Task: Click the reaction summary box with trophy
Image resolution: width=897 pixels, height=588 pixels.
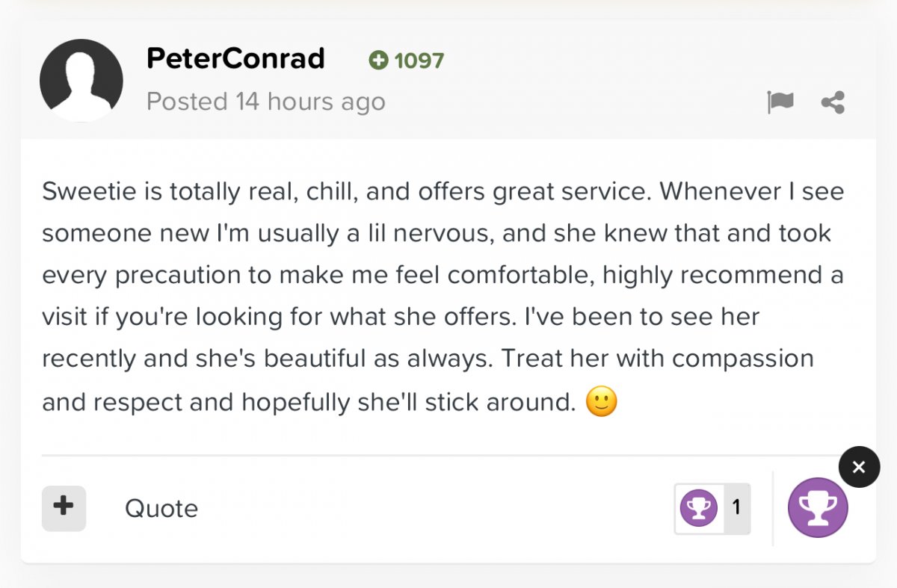Action: click(x=712, y=509)
